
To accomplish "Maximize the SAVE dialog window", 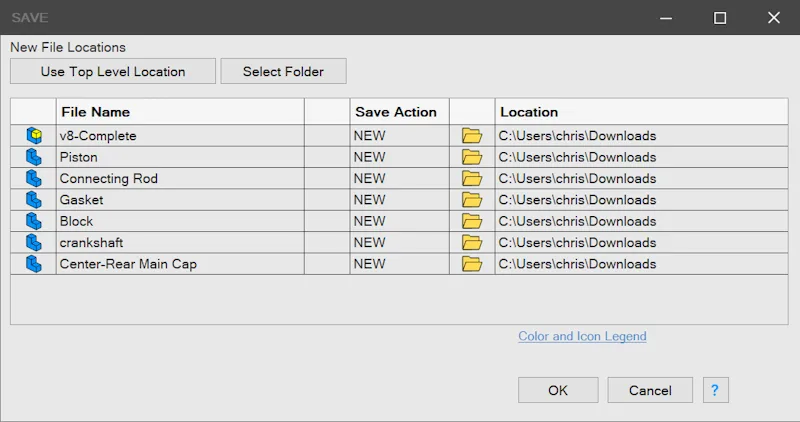I will coord(720,18).
